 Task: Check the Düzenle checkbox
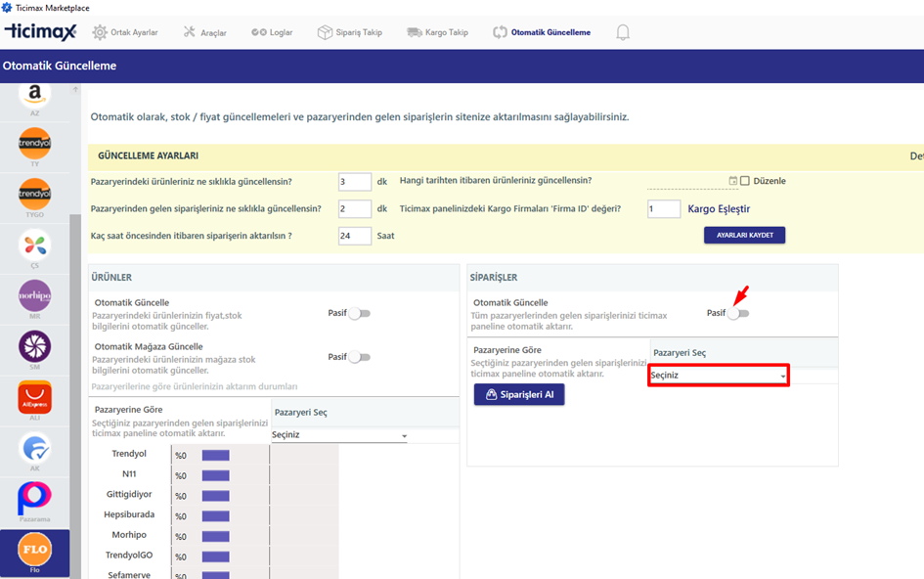pos(745,181)
